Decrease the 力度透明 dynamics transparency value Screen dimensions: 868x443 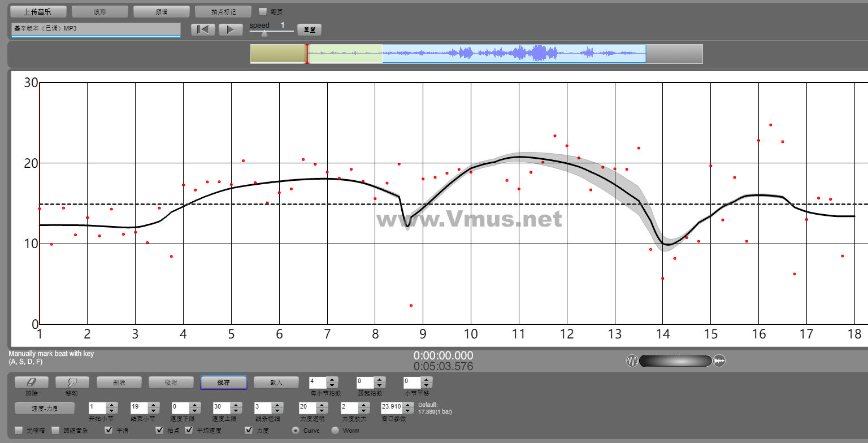point(322,411)
